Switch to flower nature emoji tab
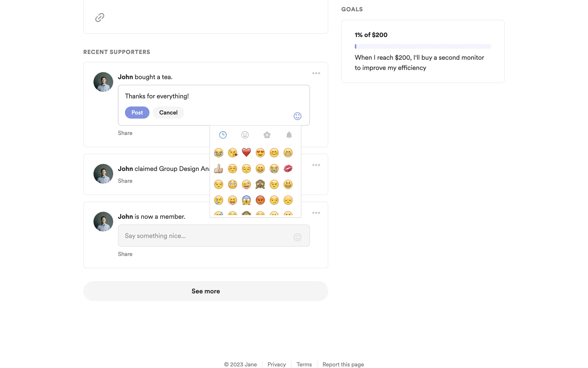 coord(267,135)
